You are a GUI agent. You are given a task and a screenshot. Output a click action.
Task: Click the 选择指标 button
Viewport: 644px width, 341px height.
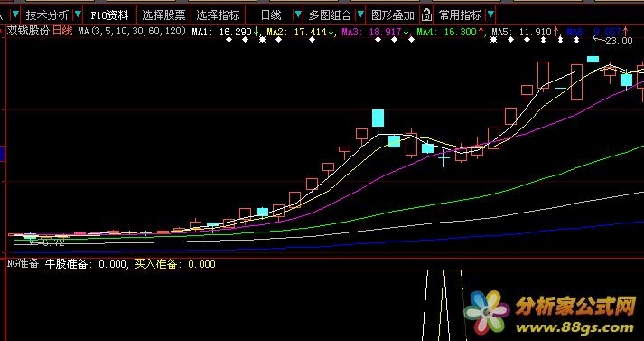tap(218, 15)
